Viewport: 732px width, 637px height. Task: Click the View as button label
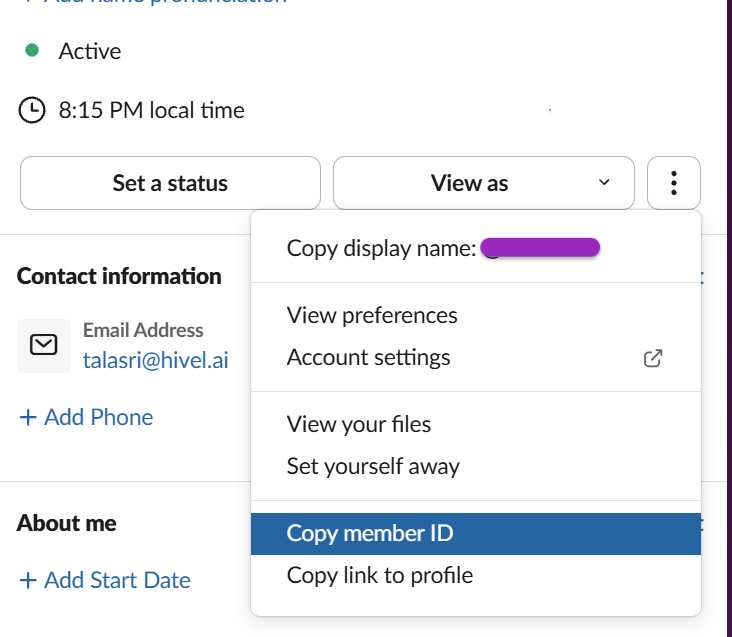click(x=469, y=183)
